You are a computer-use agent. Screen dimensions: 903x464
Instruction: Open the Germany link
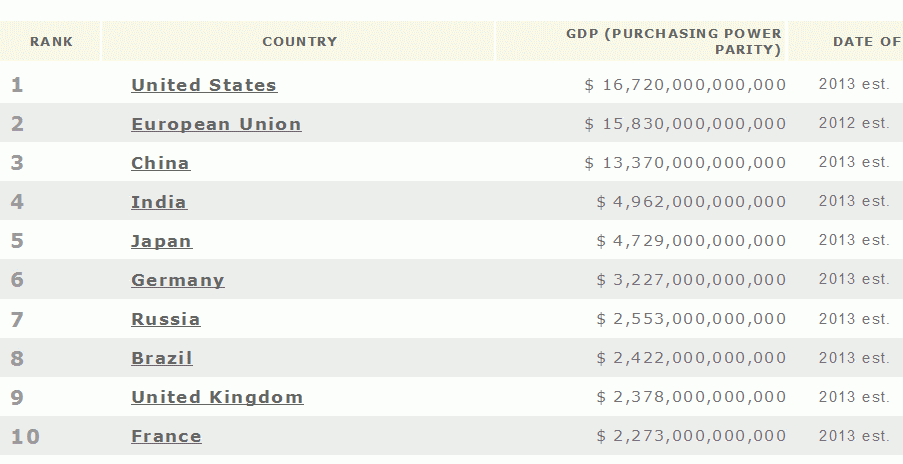tap(178, 280)
